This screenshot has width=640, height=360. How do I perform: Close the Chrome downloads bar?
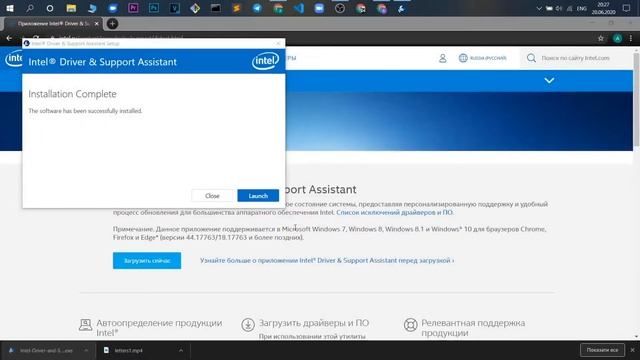[x=632, y=350]
